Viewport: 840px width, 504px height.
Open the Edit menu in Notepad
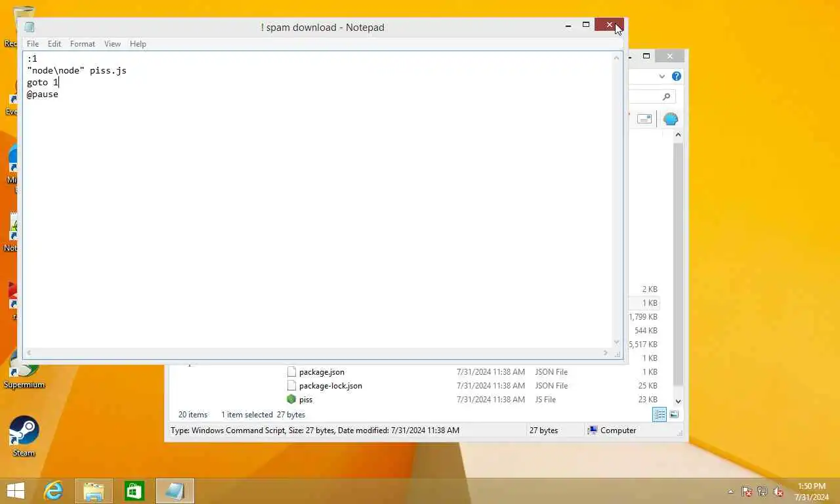click(x=54, y=44)
